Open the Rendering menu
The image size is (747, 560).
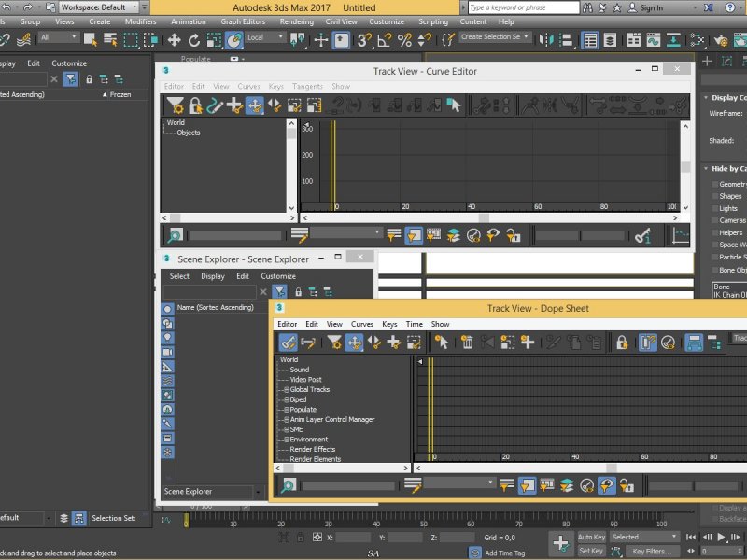pos(296,21)
